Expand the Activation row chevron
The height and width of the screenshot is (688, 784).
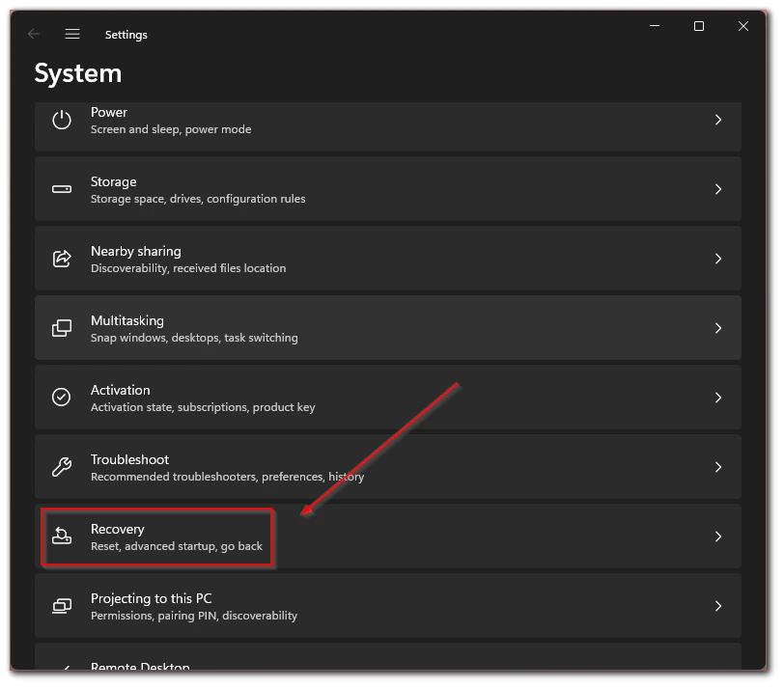(718, 398)
